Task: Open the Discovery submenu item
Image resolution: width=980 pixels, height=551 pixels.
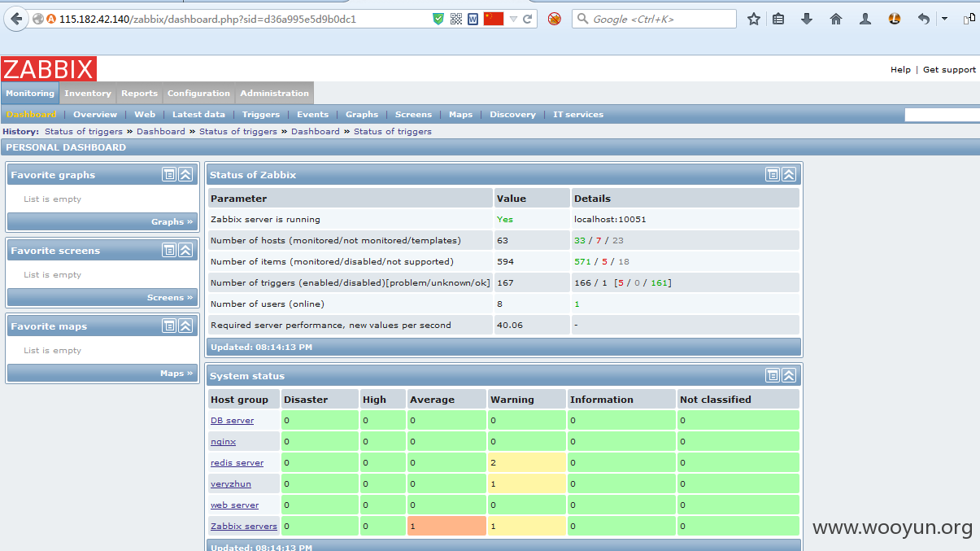Action: pyautogui.click(x=512, y=115)
